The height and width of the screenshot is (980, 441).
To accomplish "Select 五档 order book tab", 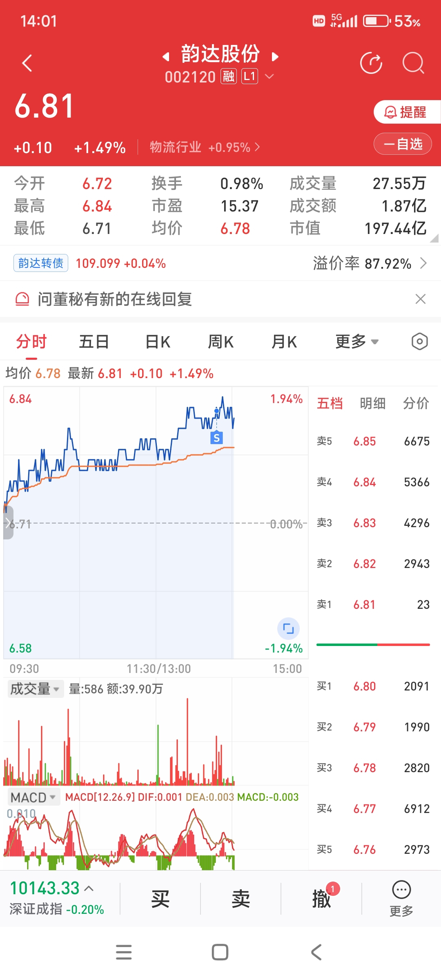I will (x=330, y=403).
